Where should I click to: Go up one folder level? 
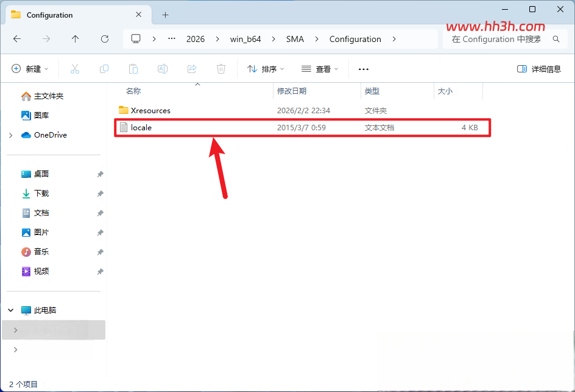[x=75, y=39]
